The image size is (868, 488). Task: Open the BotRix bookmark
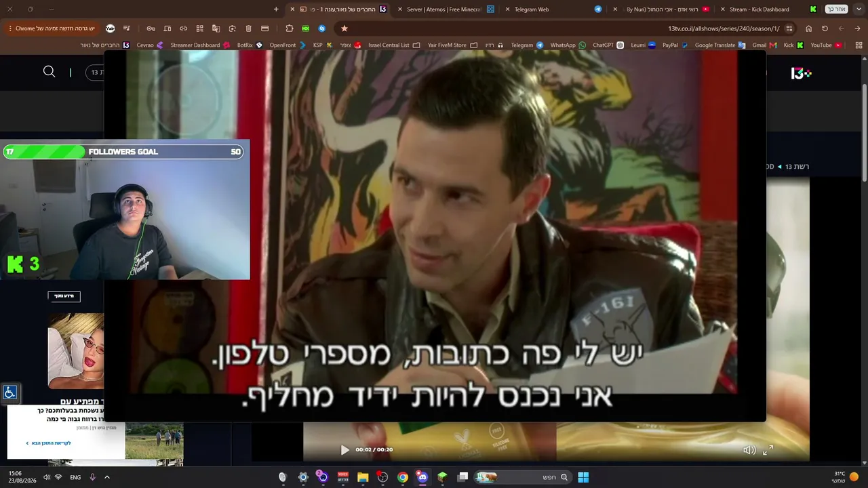coord(250,45)
